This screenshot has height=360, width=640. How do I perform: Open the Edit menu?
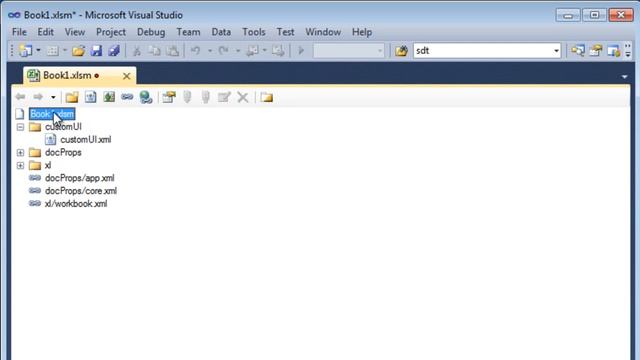click(45, 32)
